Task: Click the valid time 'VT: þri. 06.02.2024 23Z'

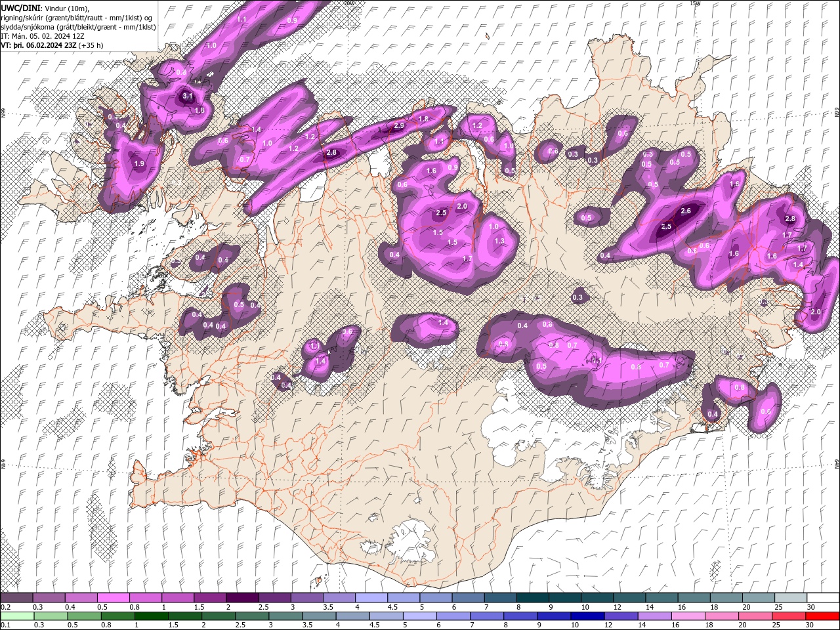Action: pyautogui.click(x=39, y=45)
